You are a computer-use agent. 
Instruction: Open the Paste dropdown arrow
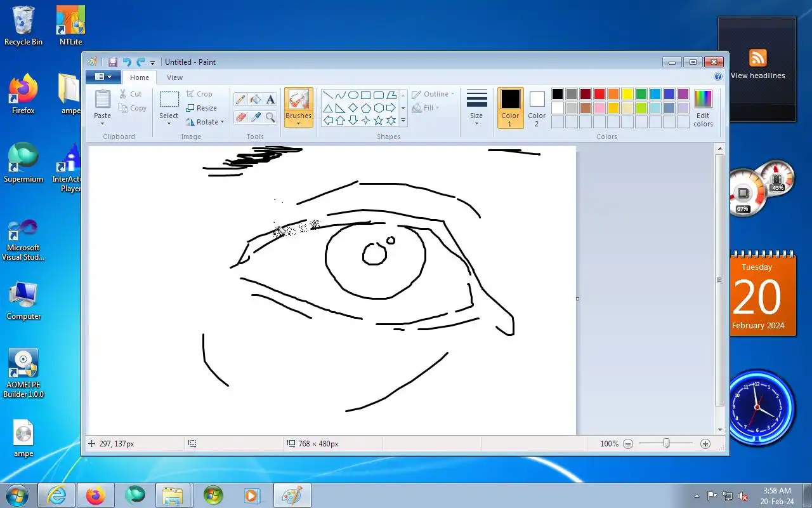102,123
